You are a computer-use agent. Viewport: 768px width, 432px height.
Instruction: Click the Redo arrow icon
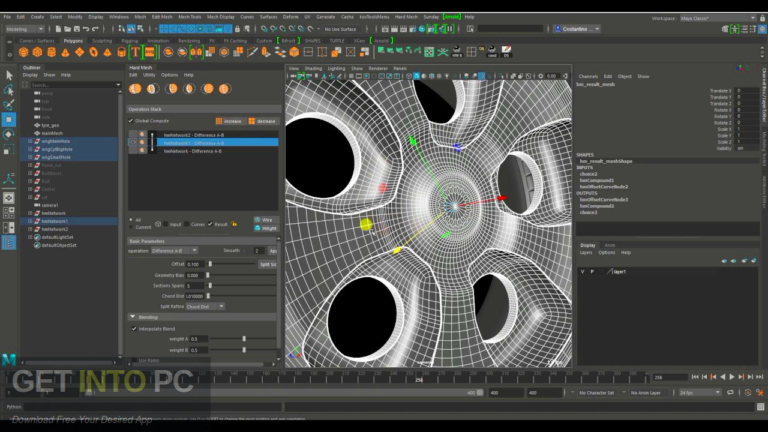(x=96, y=29)
